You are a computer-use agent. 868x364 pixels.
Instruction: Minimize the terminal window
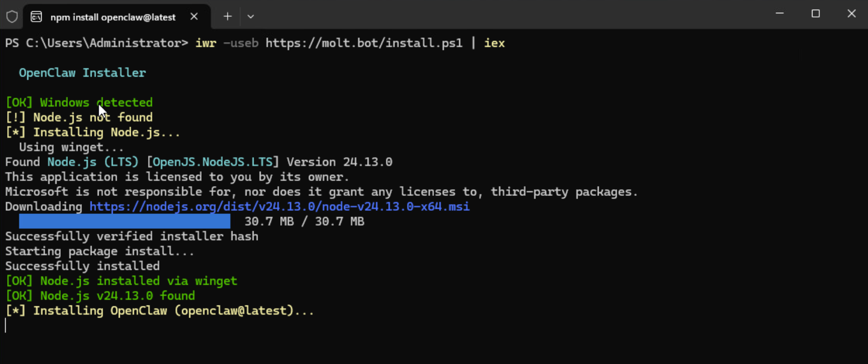780,14
